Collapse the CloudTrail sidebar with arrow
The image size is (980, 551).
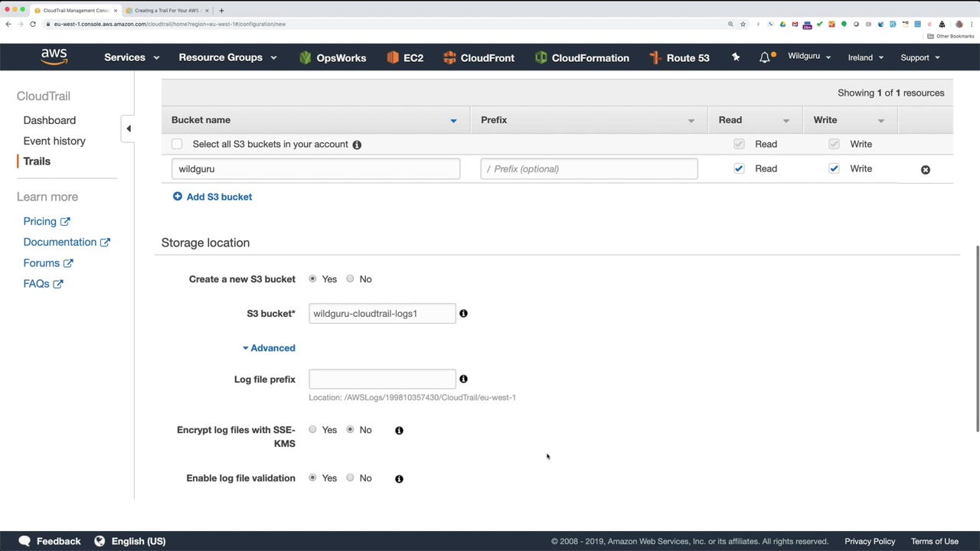(x=129, y=129)
